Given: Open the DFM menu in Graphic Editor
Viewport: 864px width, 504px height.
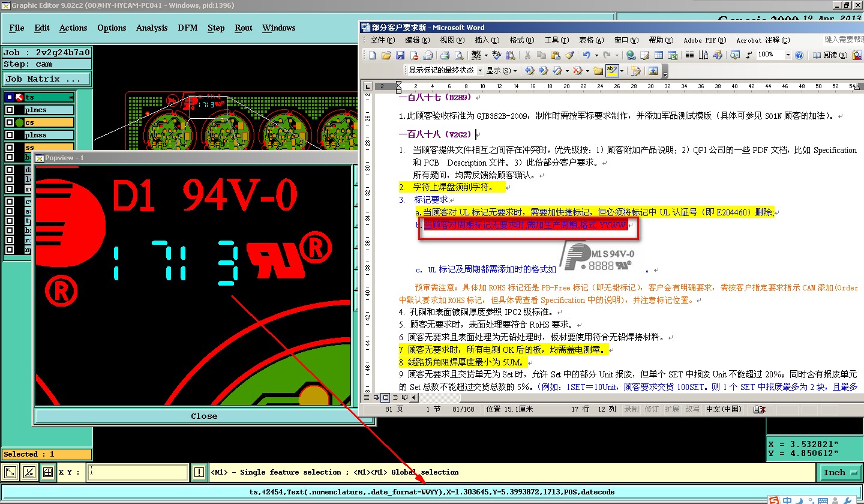Looking at the screenshot, I should coord(188,28).
